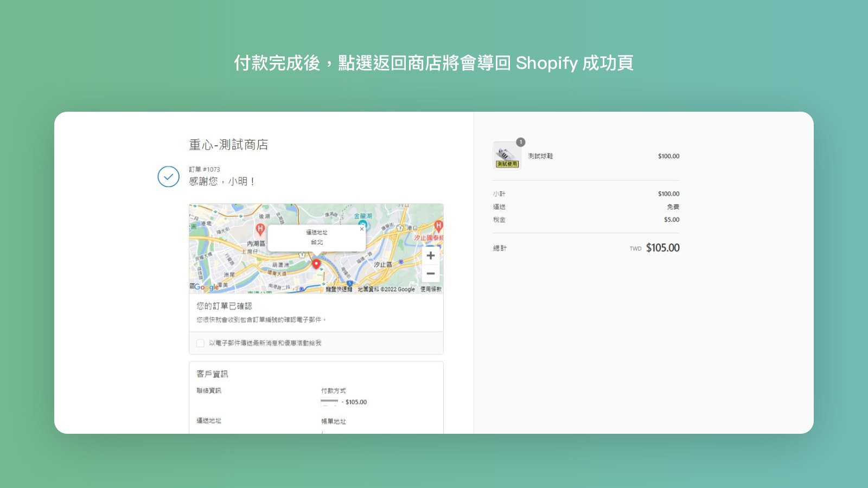Click the red H hospital marker near 內湖區
This screenshot has height=488, width=868.
(260, 229)
